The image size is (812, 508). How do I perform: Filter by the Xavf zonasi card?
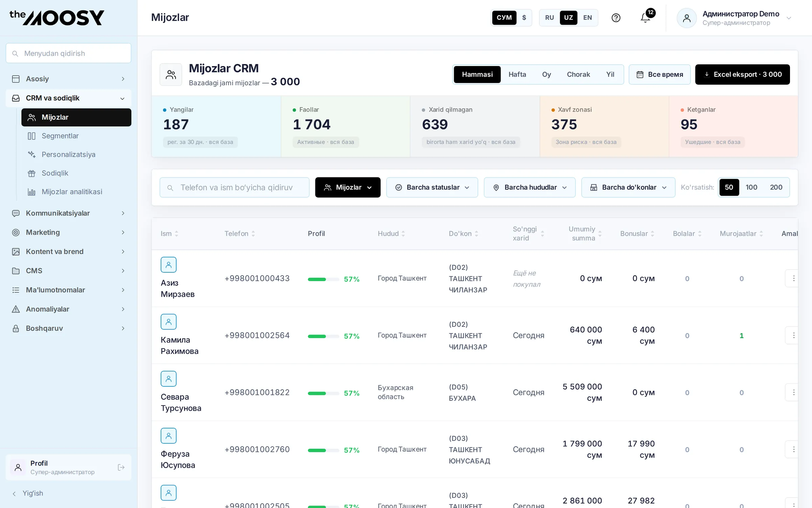coord(604,126)
